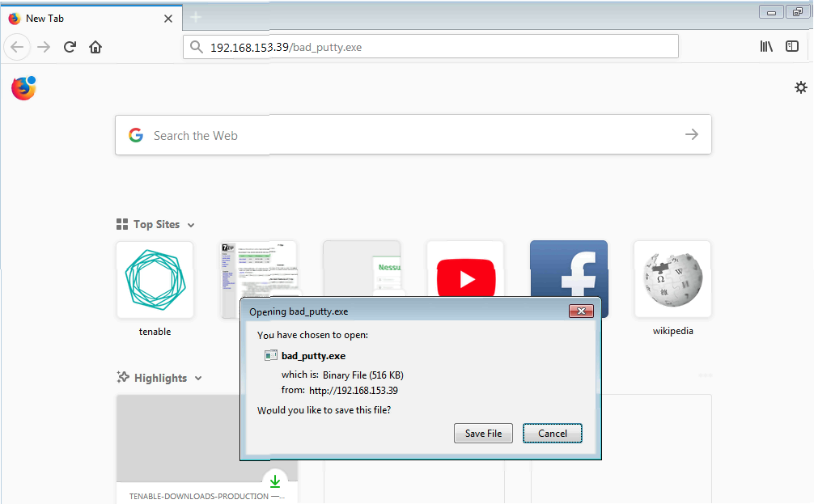Click the Firefox account logo icon
This screenshot has width=814, height=504.
click(23, 88)
